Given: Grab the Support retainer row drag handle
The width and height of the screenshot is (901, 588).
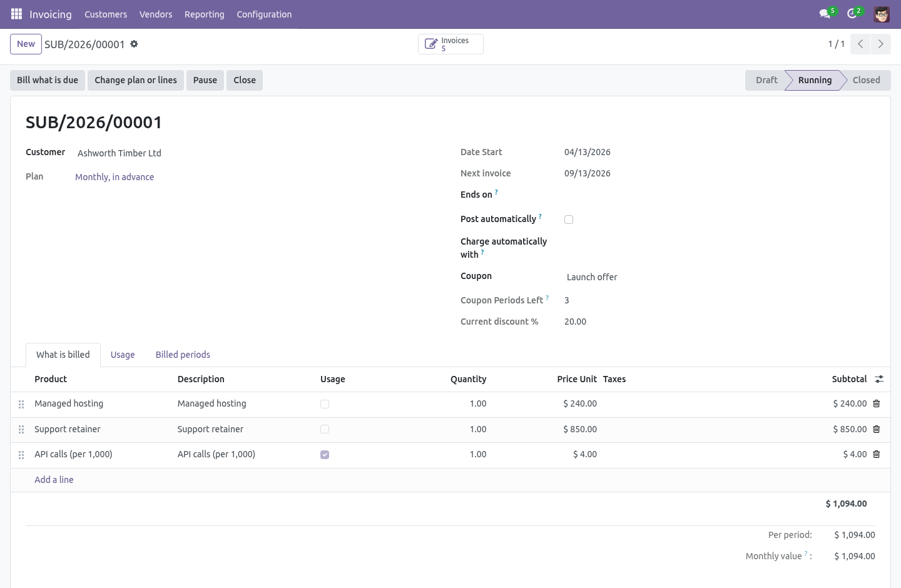Looking at the screenshot, I should tap(21, 430).
